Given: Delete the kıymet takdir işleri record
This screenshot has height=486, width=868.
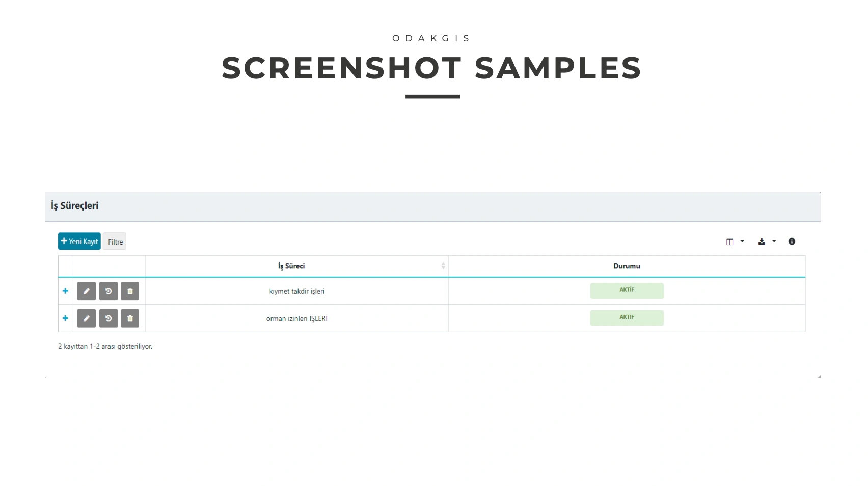Looking at the screenshot, I should [130, 291].
